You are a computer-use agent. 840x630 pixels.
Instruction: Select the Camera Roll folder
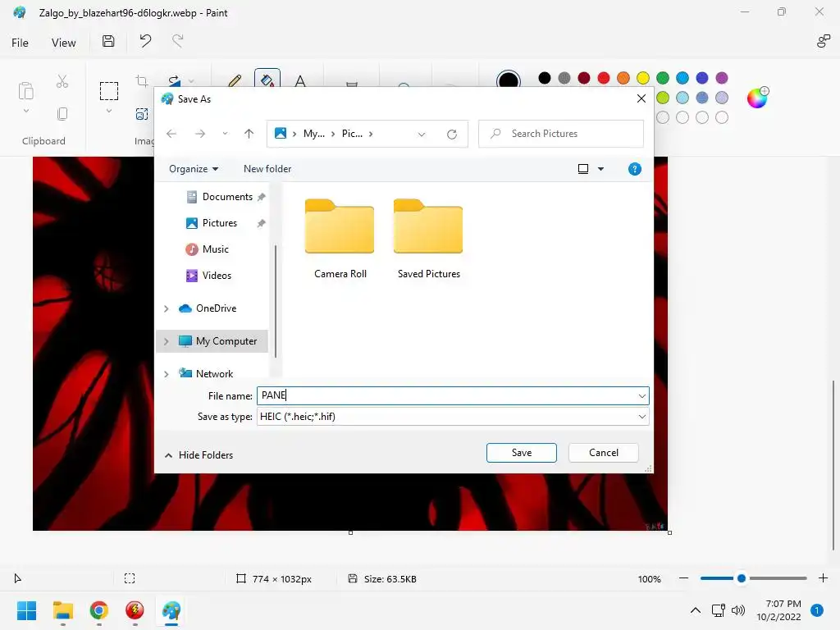pos(340,239)
